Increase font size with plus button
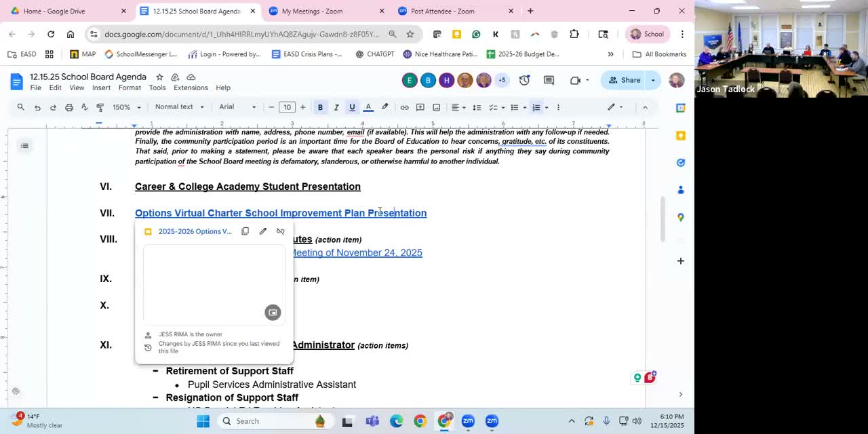This screenshot has width=868, height=434. (x=303, y=107)
